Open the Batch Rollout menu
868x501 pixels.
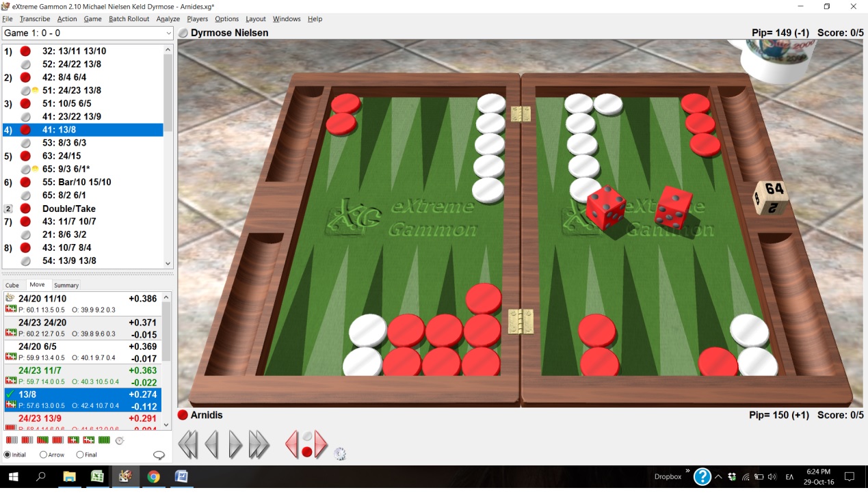click(129, 19)
